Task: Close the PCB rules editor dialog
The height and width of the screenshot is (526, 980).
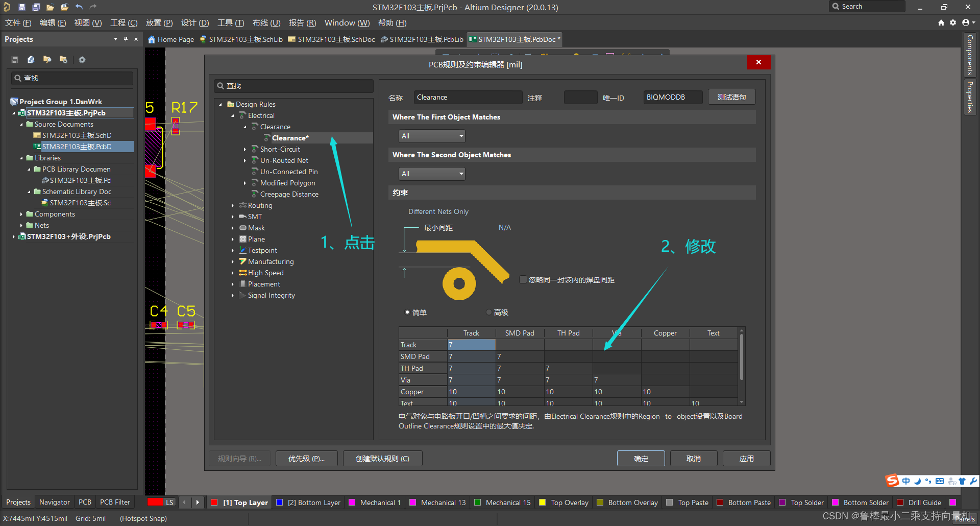Action: (758, 62)
